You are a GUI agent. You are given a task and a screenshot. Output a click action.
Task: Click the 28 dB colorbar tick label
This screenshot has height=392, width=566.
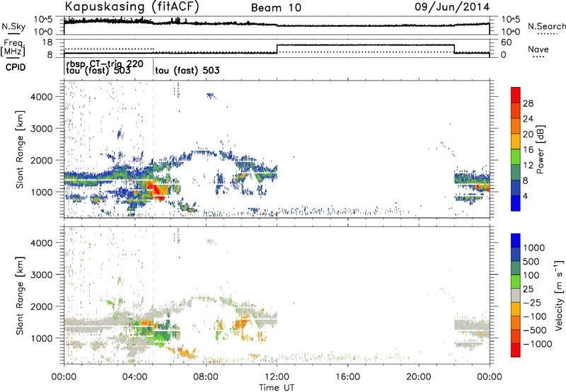click(x=528, y=103)
